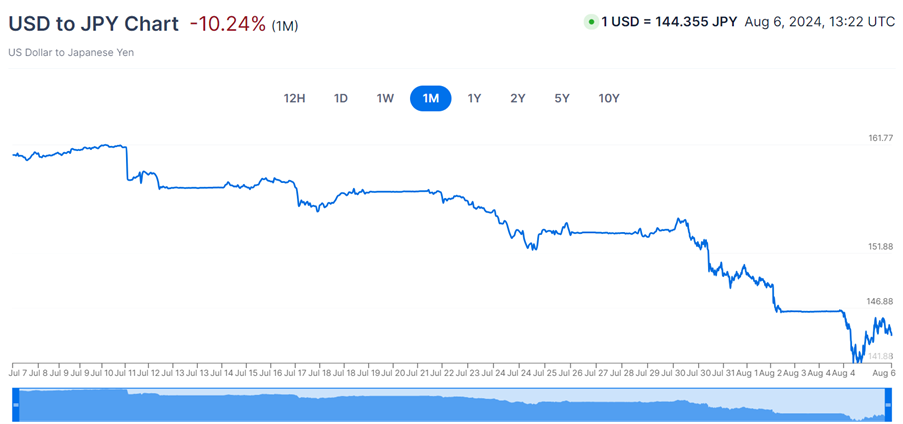Click the middle of the navigator overview strip

451,404
